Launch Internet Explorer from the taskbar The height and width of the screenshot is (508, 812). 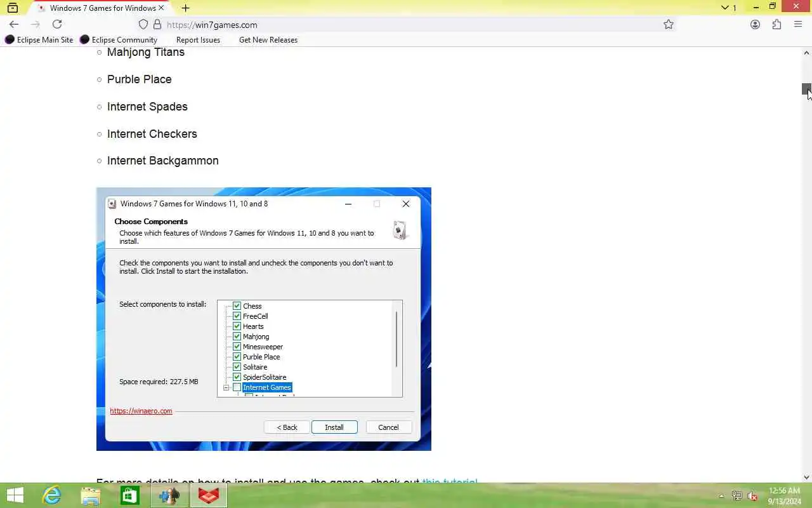tap(51, 495)
